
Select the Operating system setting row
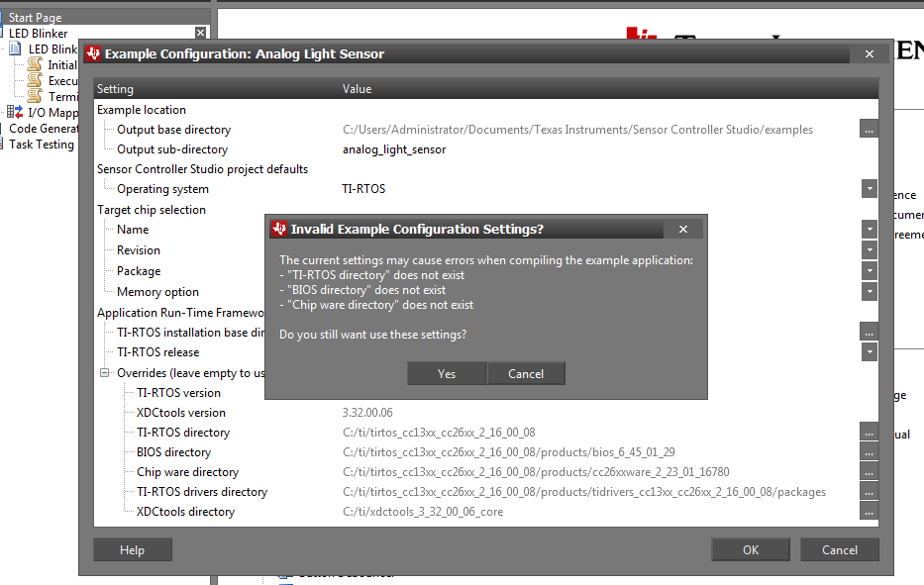pos(162,189)
